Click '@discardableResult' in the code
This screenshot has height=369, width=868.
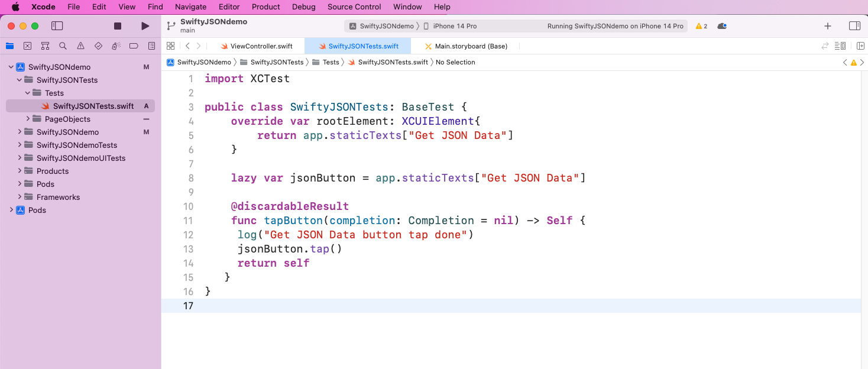click(x=290, y=206)
